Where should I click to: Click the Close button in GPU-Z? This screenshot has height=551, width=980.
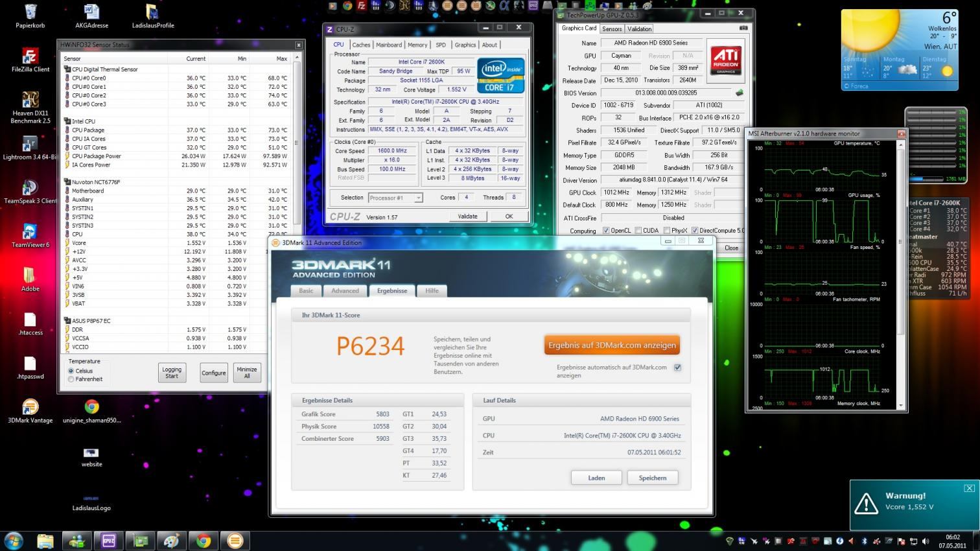point(731,248)
